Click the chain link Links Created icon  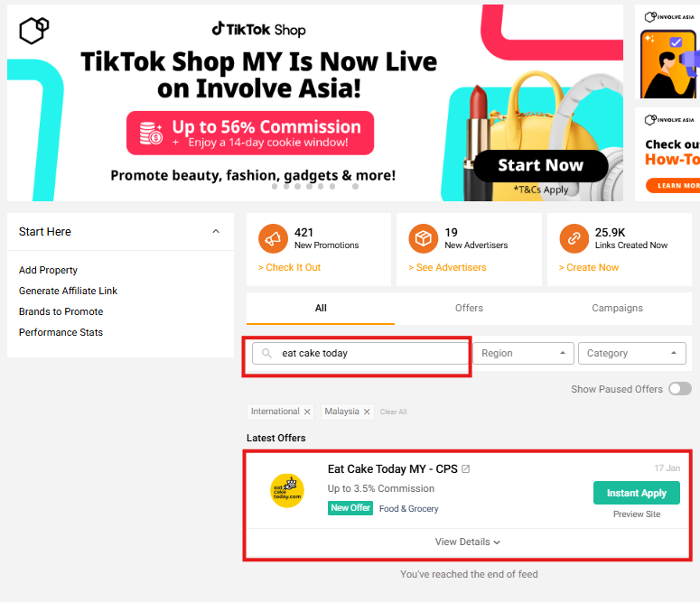pyautogui.click(x=574, y=239)
